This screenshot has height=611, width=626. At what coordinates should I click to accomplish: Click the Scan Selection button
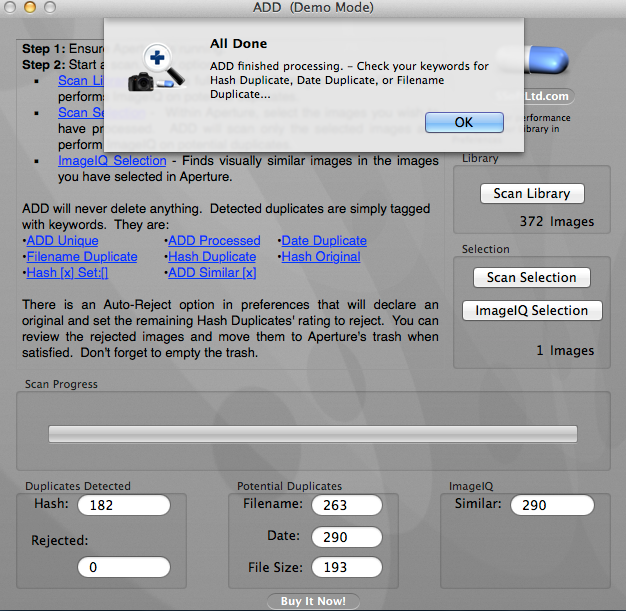point(531,278)
